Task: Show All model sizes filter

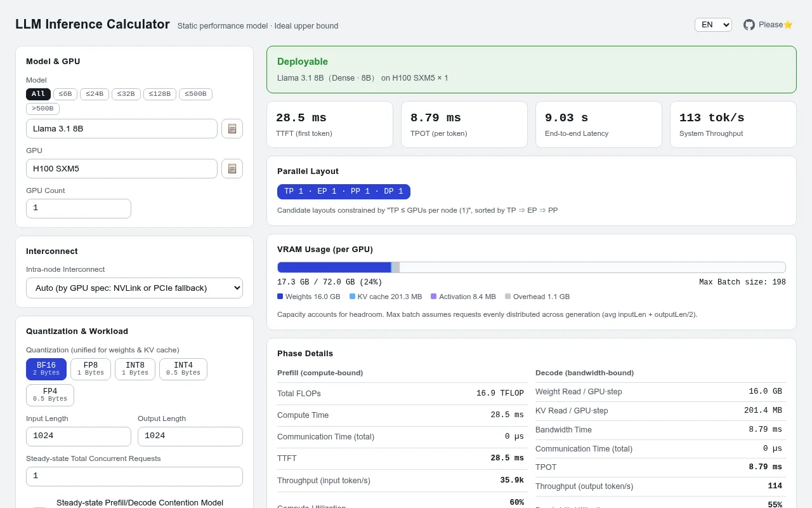Action: 38,94
